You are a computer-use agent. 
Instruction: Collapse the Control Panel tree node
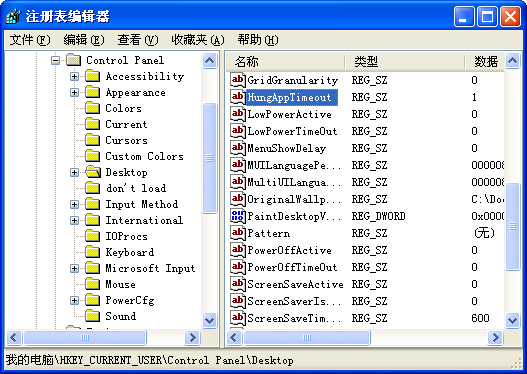tap(55, 60)
